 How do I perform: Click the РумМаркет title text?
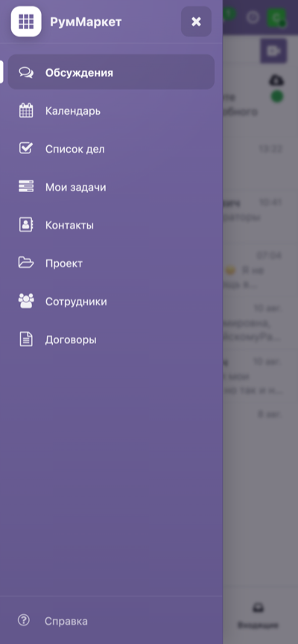click(x=86, y=22)
